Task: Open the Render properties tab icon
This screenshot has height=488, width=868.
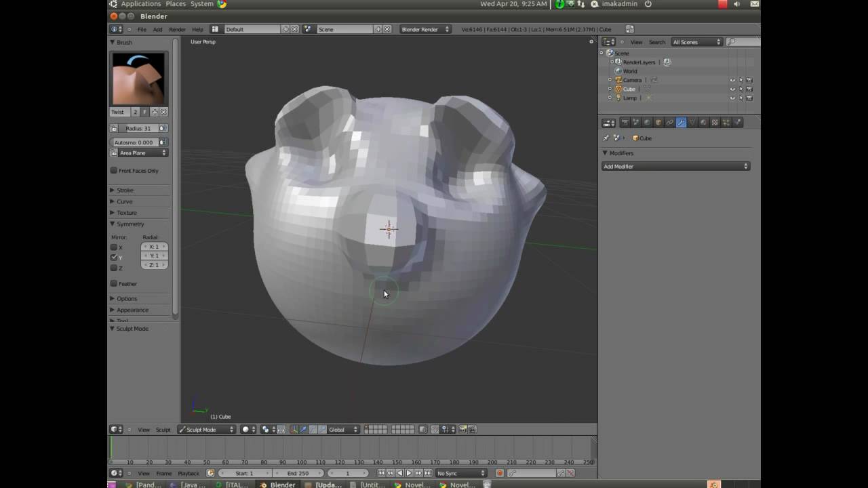Action: (x=625, y=123)
